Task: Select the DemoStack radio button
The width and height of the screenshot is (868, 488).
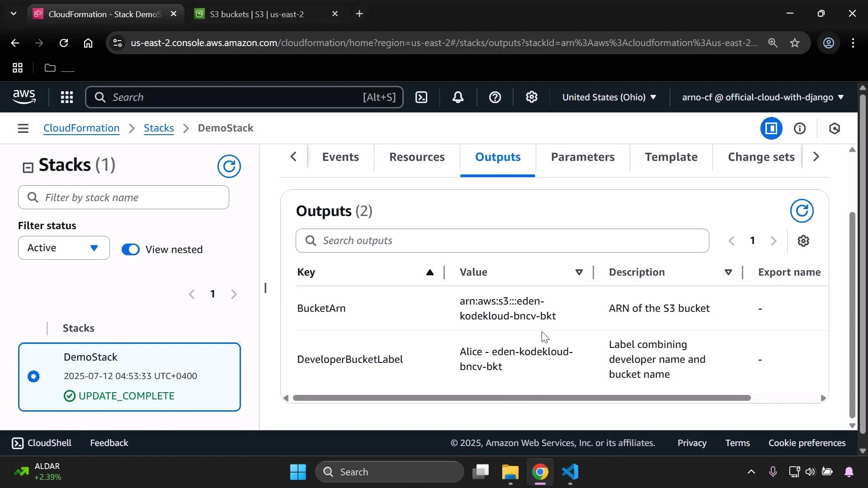Action: (34, 376)
